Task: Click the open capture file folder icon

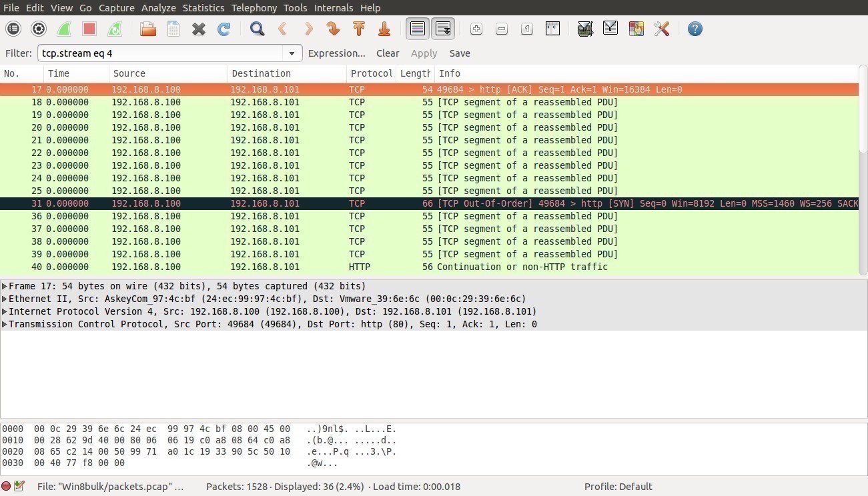Action: click(x=147, y=29)
